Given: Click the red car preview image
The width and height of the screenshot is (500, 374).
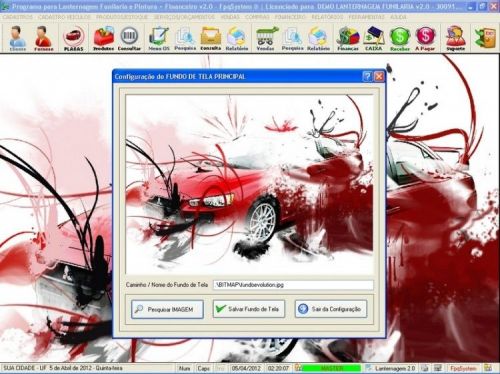Looking at the screenshot, I should point(249,184).
